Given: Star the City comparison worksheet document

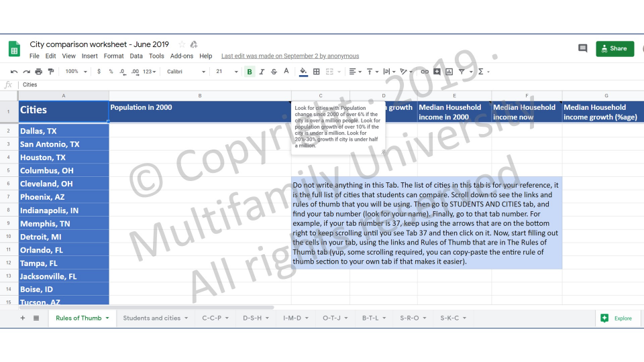Looking at the screenshot, I should click(x=182, y=44).
